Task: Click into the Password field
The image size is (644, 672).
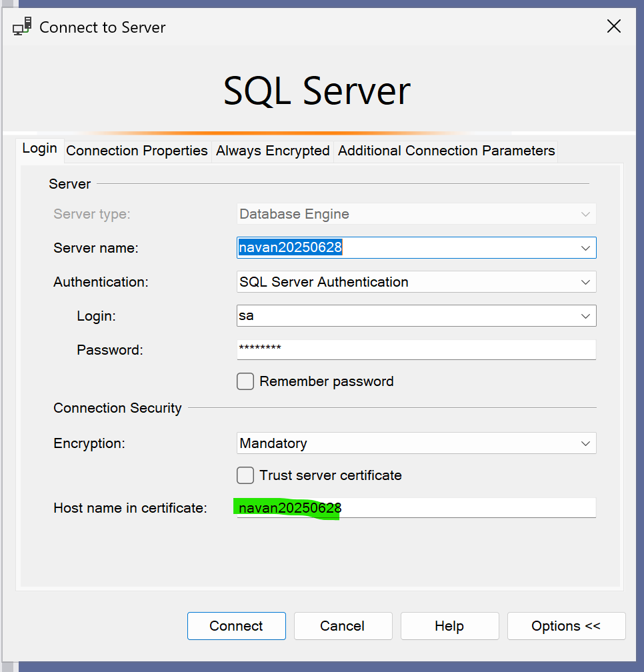Action: pos(416,350)
